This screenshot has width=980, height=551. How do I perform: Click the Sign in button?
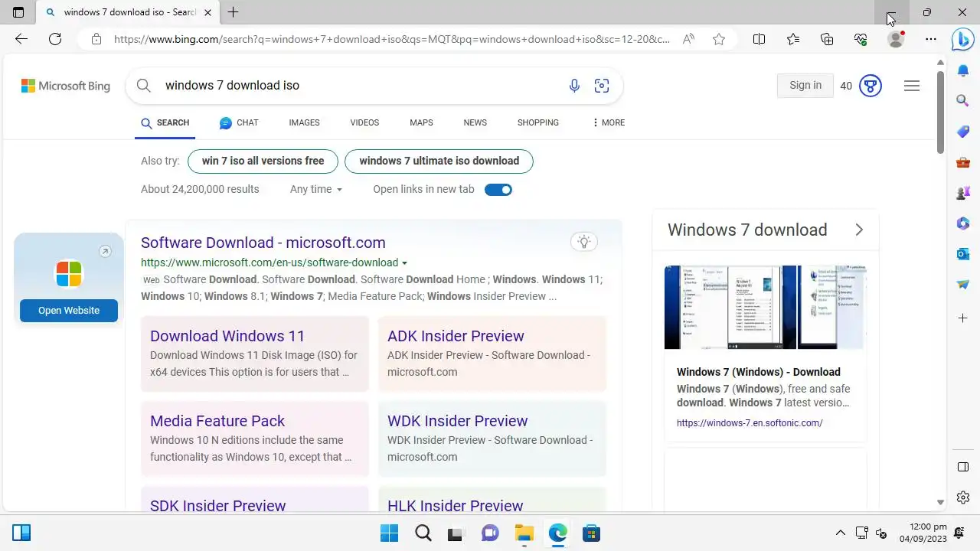805,86
